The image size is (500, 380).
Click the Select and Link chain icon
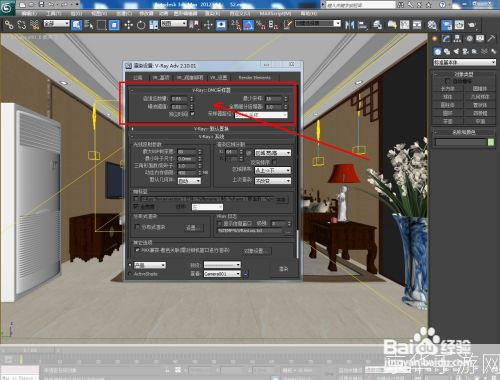click(9, 25)
